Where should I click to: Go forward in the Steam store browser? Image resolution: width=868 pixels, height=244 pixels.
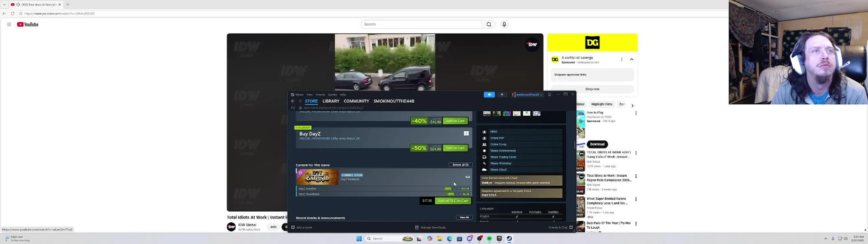300,101
